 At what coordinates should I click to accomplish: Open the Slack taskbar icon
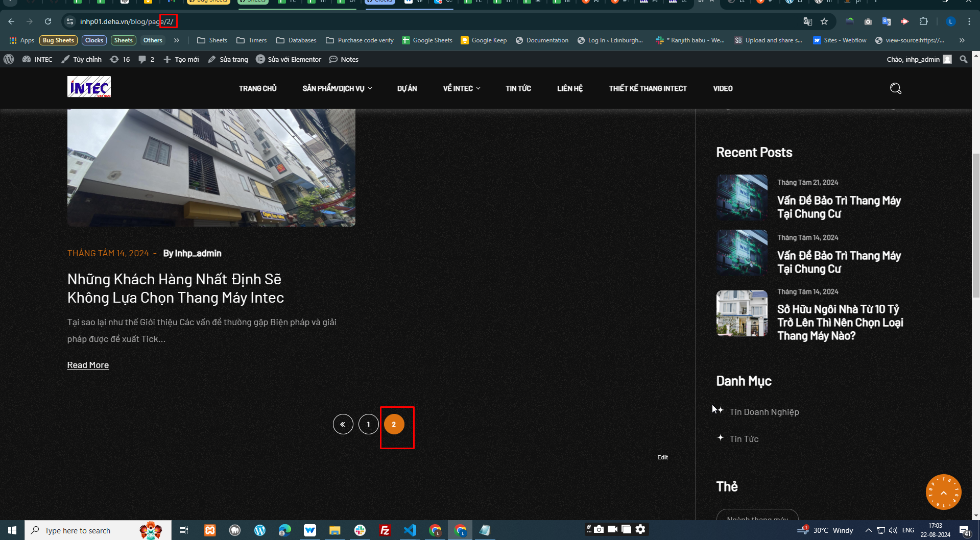click(x=360, y=530)
